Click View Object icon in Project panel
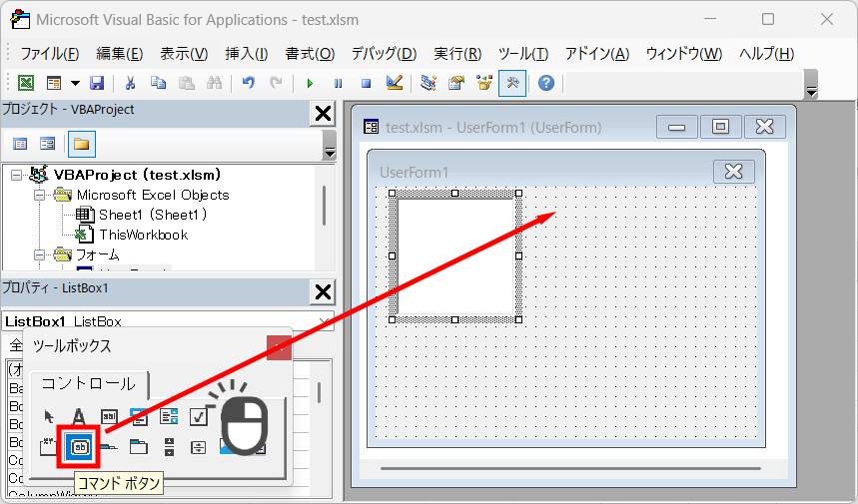The image size is (858, 504). pos(48,144)
